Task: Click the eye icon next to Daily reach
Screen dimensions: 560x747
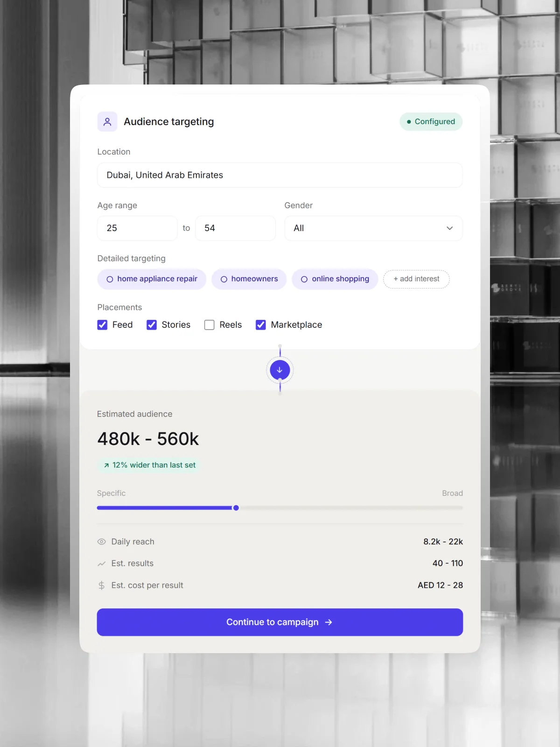Action: pyautogui.click(x=101, y=542)
